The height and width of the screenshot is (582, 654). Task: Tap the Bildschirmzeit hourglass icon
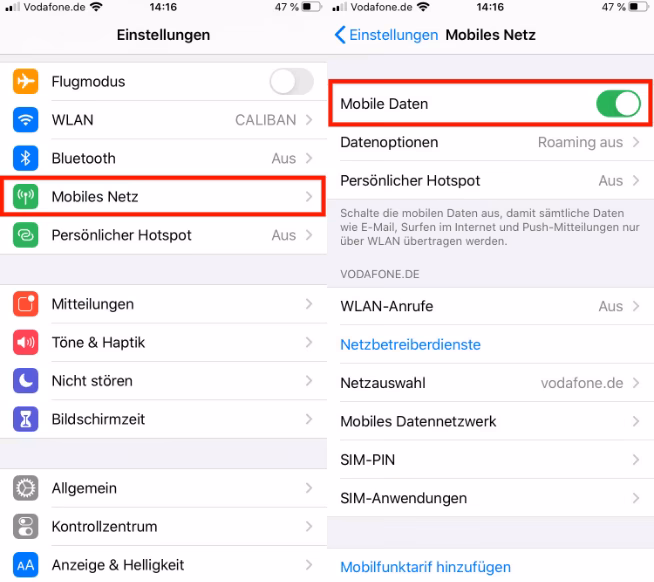coord(25,419)
